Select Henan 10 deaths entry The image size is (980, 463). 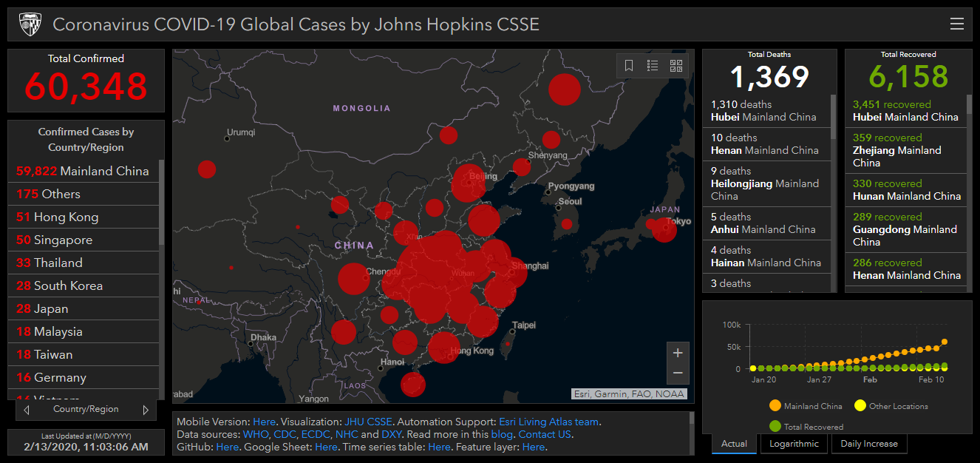point(766,144)
